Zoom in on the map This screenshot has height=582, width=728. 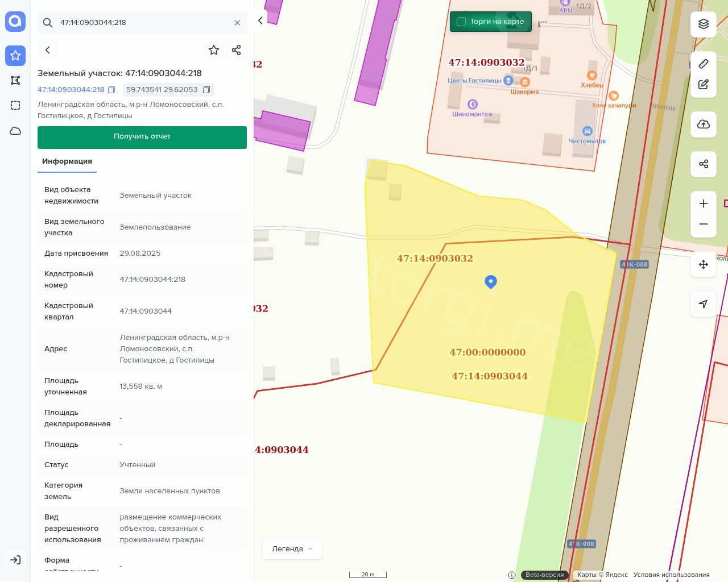[x=704, y=203]
